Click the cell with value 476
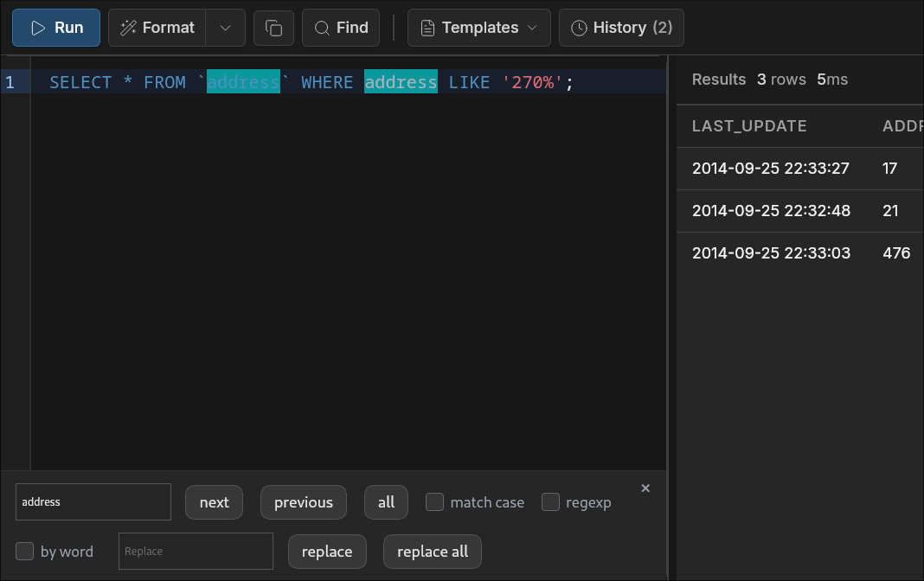 point(896,253)
